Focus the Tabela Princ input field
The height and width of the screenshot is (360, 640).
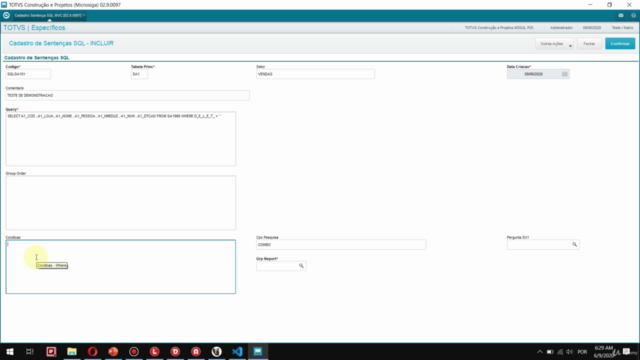click(139, 74)
